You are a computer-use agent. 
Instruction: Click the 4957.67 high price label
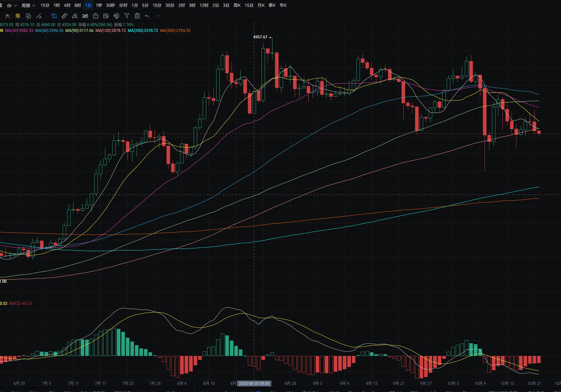(260, 37)
